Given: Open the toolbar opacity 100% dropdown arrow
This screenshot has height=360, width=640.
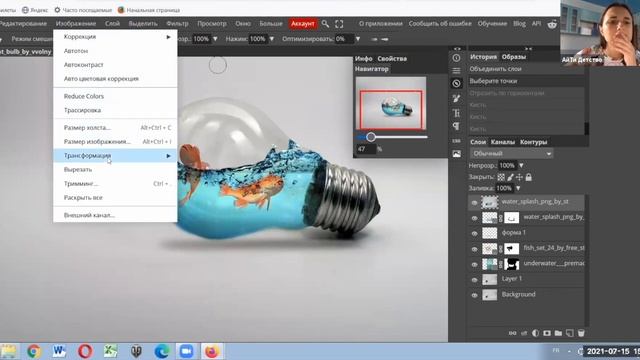Looking at the screenshot, I should coord(215,39).
